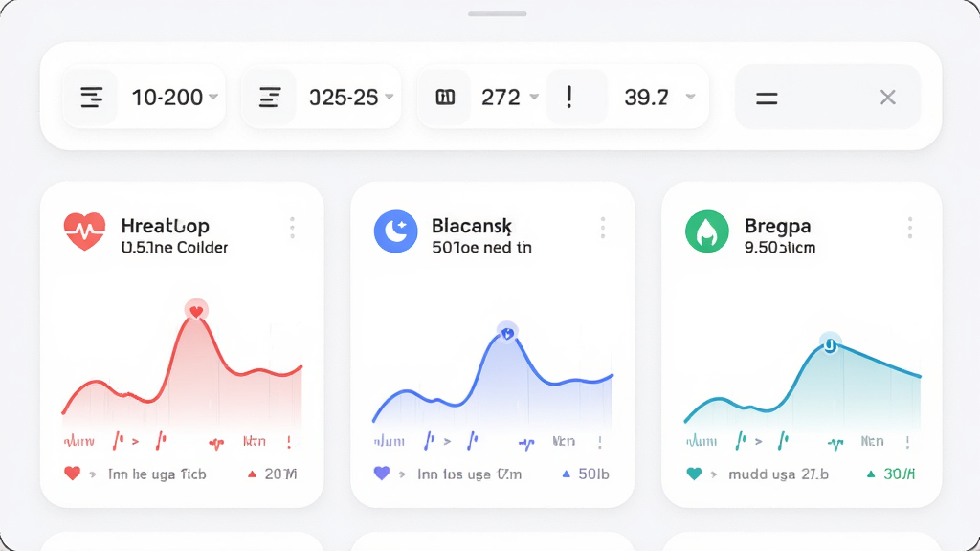Screen dimensions: 980x551
Task: Click the green flame icon on Bregpa card
Action: (x=707, y=231)
